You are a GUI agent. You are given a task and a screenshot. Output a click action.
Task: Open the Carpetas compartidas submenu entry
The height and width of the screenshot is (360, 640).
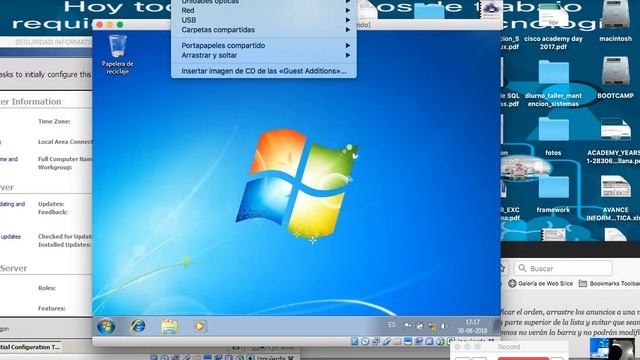tap(263, 30)
